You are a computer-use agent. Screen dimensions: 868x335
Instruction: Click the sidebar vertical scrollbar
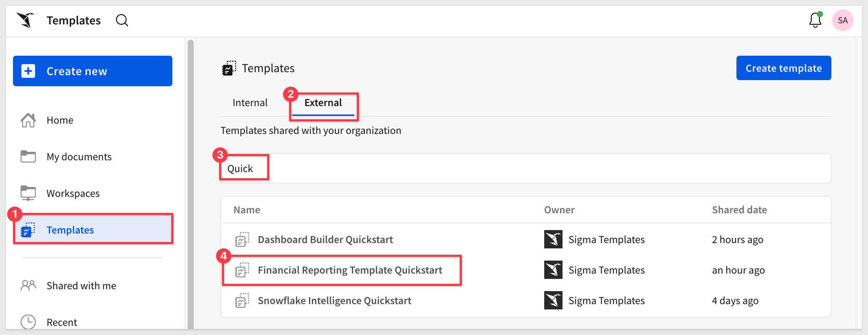pyautogui.click(x=191, y=183)
